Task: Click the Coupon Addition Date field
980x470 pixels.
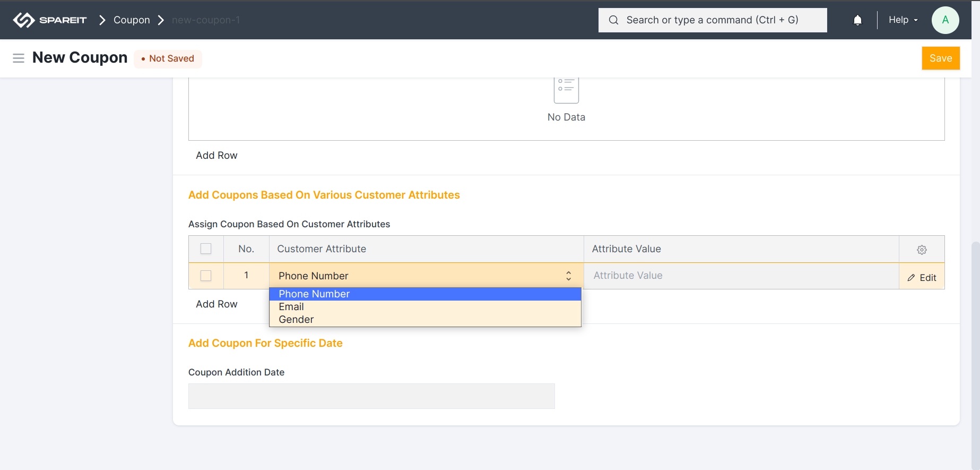Action: click(371, 396)
